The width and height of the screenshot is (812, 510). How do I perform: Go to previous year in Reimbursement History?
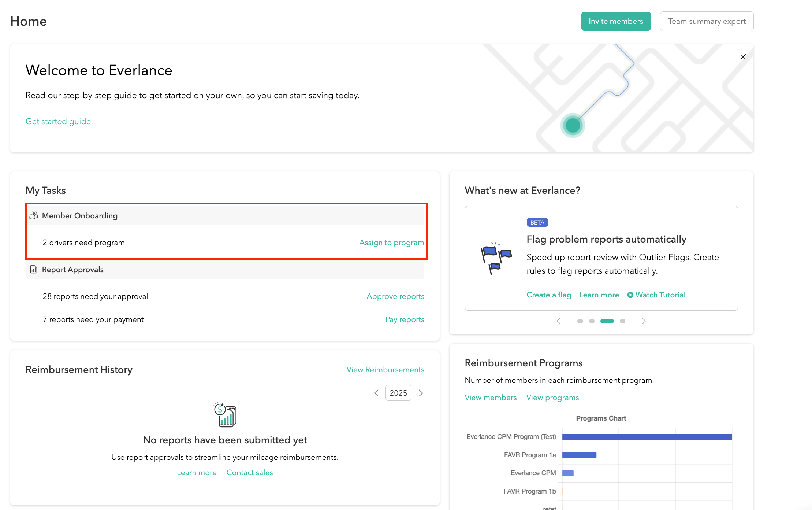coord(376,393)
